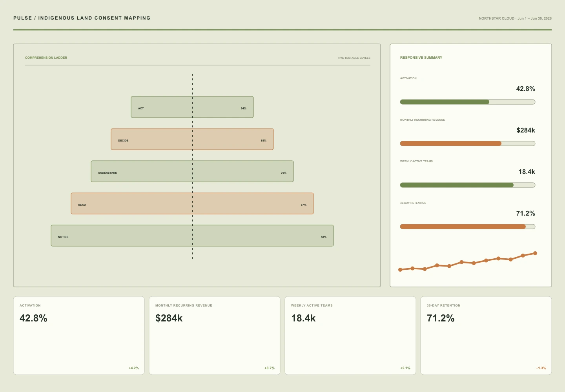Click the Northstar Cloud date range text

pos(515,18)
